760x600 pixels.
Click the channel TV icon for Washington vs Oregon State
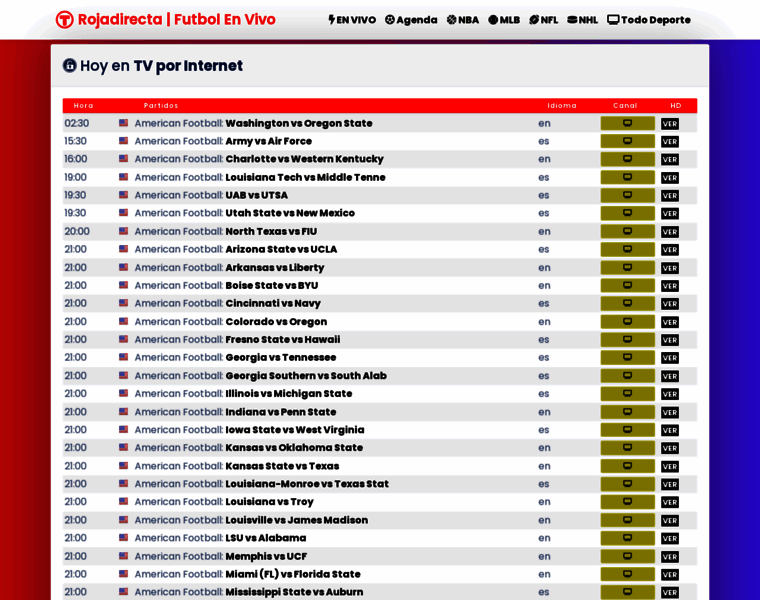627,123
